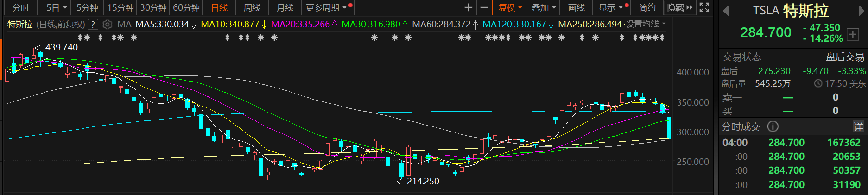The height and width of the screenshot is (195, 868).
Task: Click 隐藏 to hide the side panel
Action: coord(680,7)
